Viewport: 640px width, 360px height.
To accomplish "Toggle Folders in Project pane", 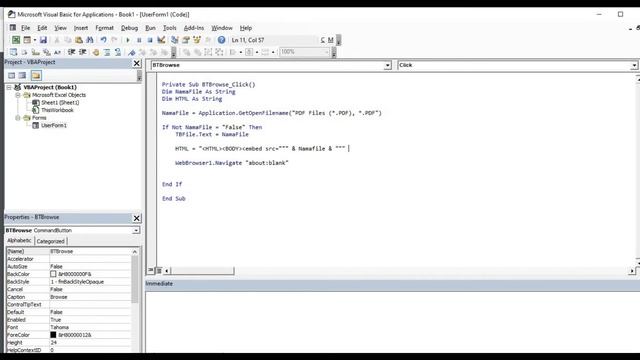I will click(x=36, y=76).
